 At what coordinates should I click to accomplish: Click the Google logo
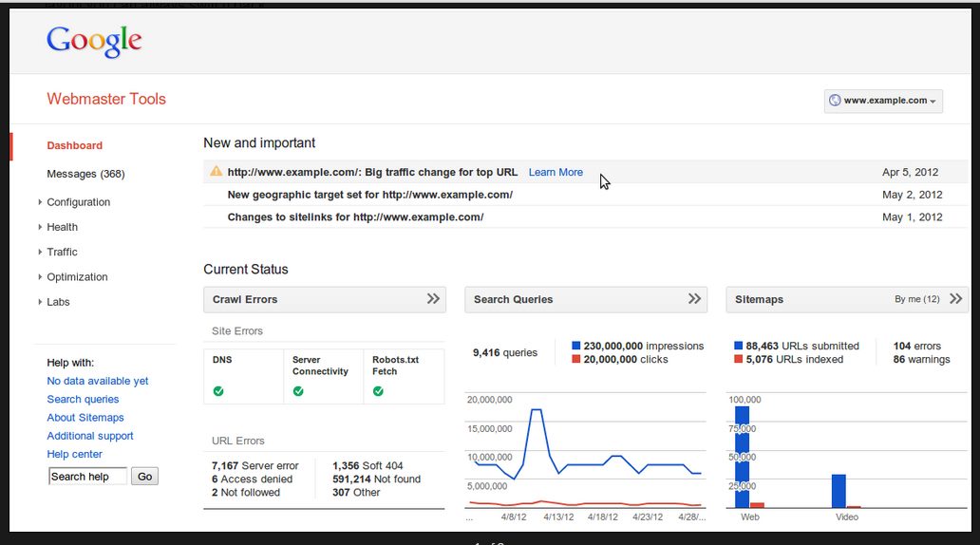pyautogui.click(x=94, y=40)
